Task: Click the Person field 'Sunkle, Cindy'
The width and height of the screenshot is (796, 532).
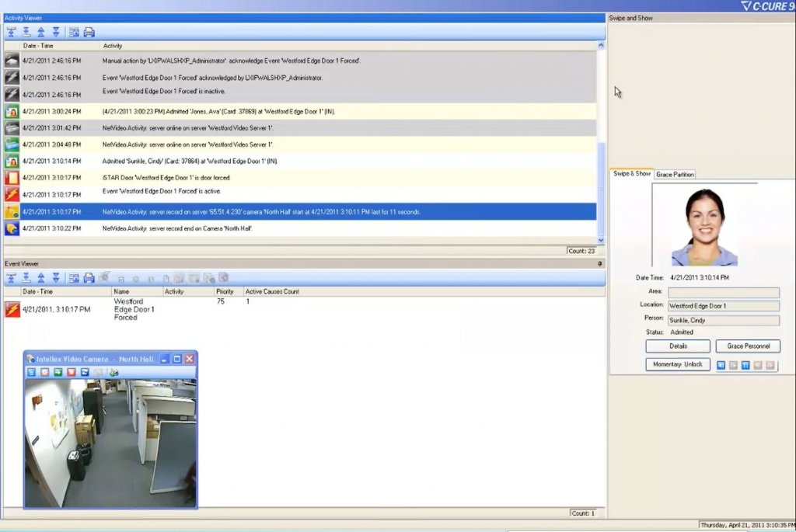Action: tap(724, 320)
